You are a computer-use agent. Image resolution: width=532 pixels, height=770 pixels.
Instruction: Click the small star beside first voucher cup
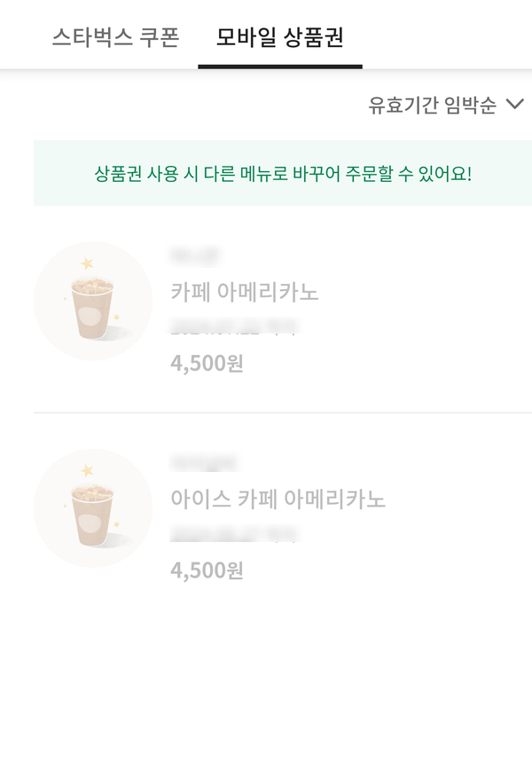[116, 317]
